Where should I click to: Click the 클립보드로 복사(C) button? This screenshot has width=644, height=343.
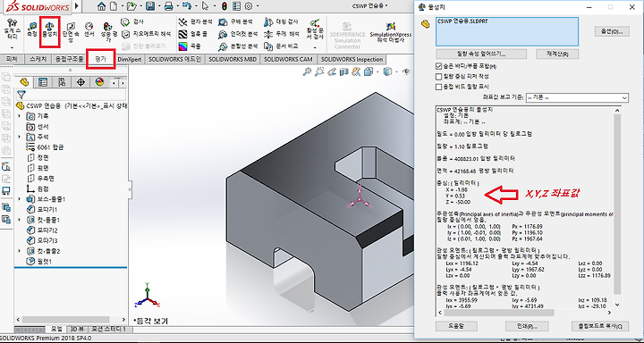600,326
